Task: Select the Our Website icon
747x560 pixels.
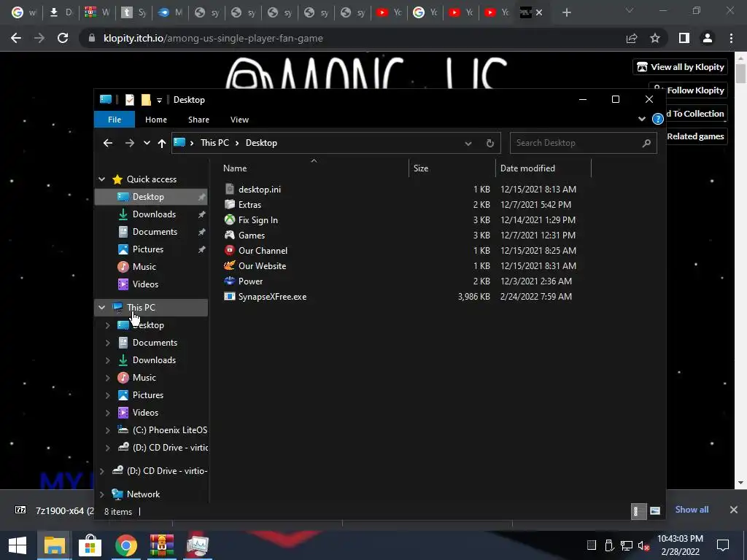Action: [230, 265]
